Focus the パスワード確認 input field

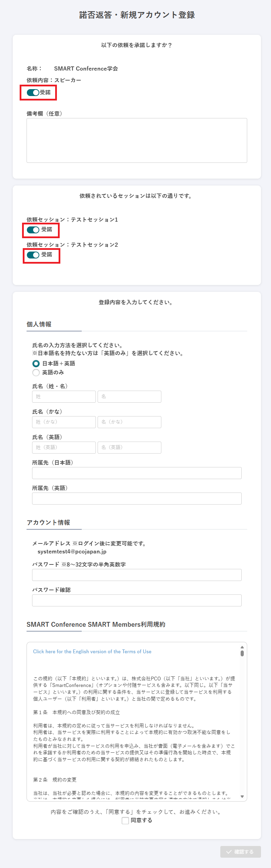pyautogui.click(x=137, y=600)
